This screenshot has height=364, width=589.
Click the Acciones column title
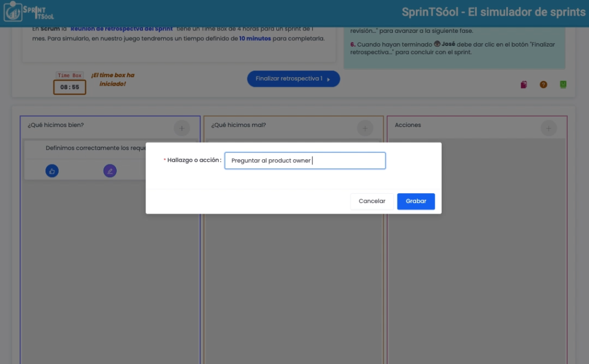408,125
